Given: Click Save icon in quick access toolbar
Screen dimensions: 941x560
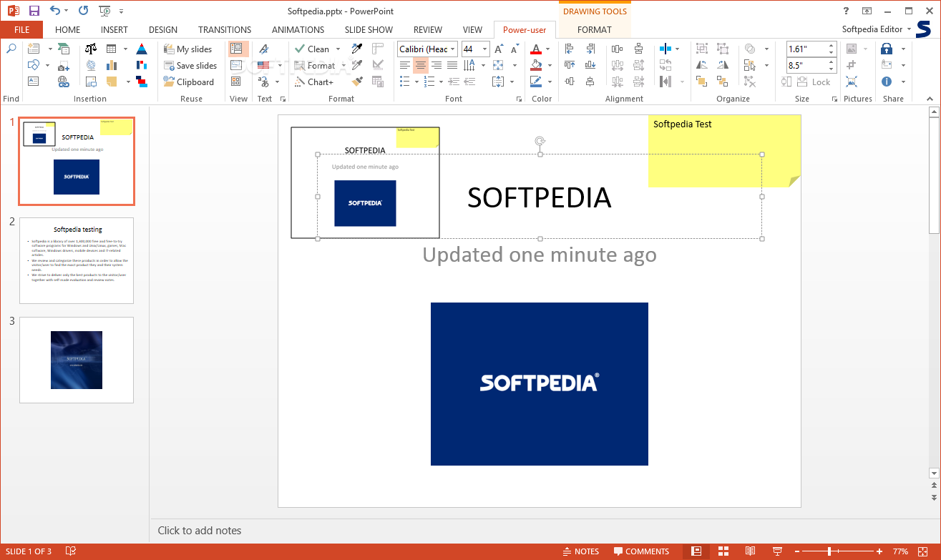Looking at the screenshot, I should pyautogui.click(x=34, y=11).
